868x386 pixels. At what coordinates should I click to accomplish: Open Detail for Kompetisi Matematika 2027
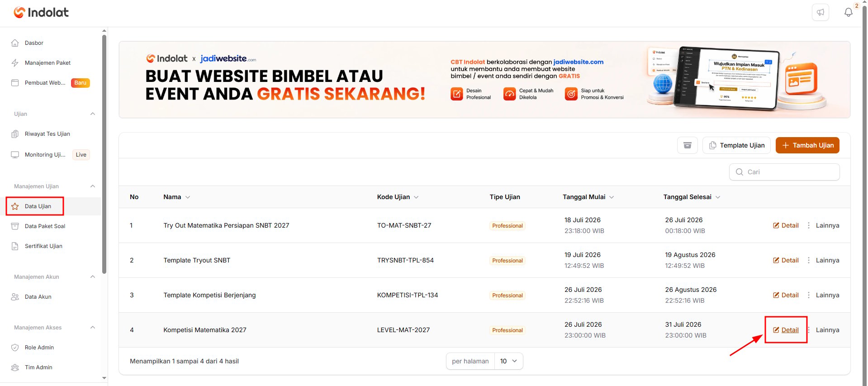click(x=786, y=330)
